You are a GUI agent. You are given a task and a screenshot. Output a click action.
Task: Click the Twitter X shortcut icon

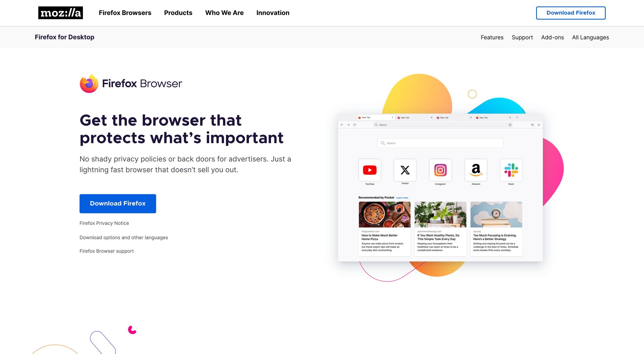pos(405,169)
